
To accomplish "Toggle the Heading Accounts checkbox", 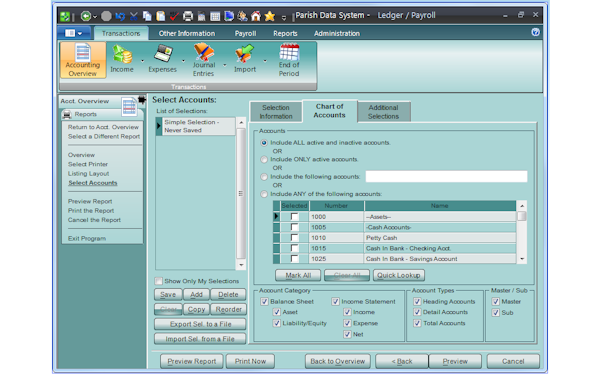I will [417, 301].
